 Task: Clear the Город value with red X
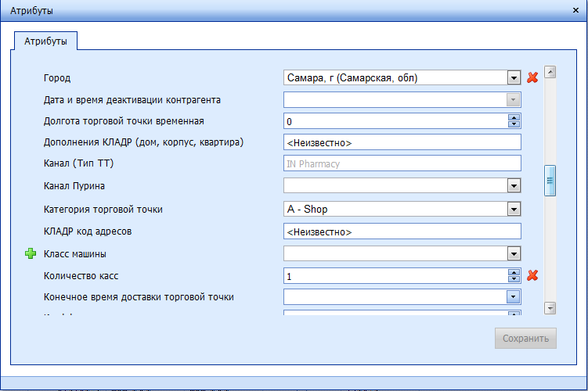pyautogui.click(x=533, y=77)
